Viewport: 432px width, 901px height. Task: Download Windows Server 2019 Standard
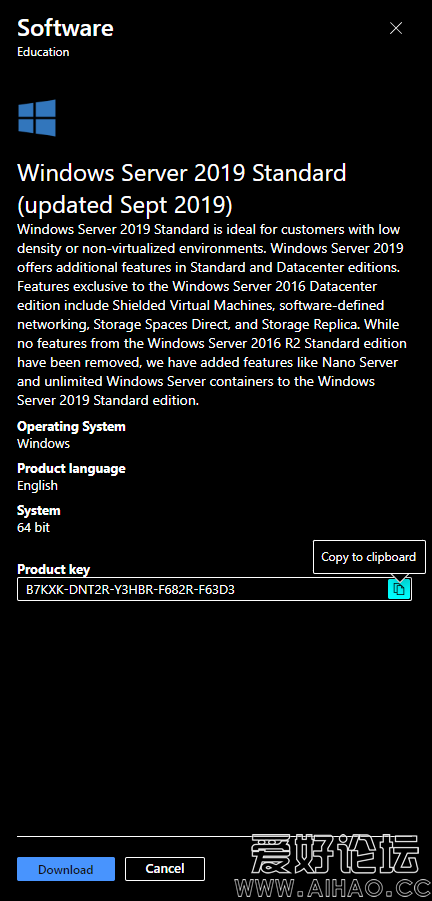coord(65,869)
